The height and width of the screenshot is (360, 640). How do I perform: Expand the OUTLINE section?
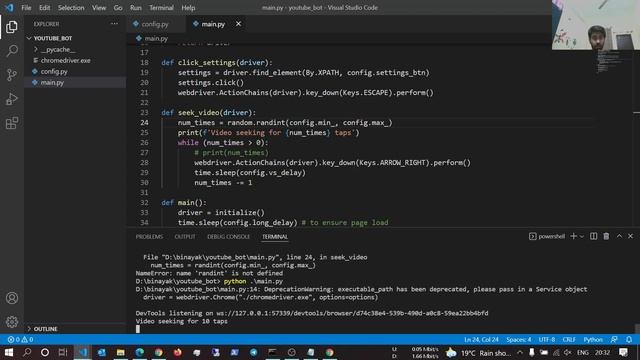[75, 329]
